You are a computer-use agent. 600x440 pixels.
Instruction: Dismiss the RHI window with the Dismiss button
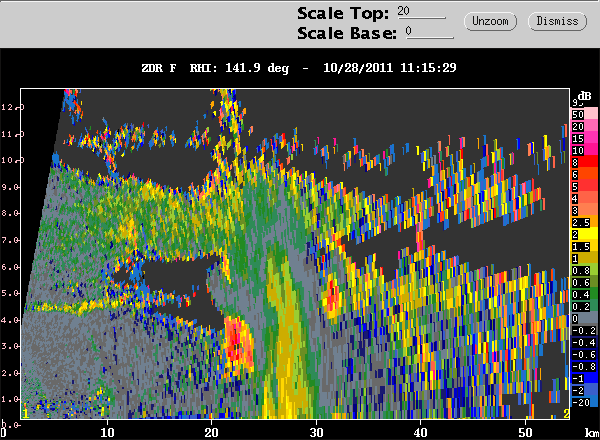(557, 21)
